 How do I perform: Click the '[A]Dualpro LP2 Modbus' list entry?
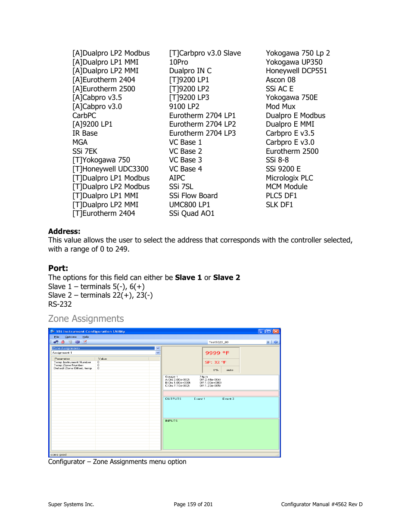[111, 53]
